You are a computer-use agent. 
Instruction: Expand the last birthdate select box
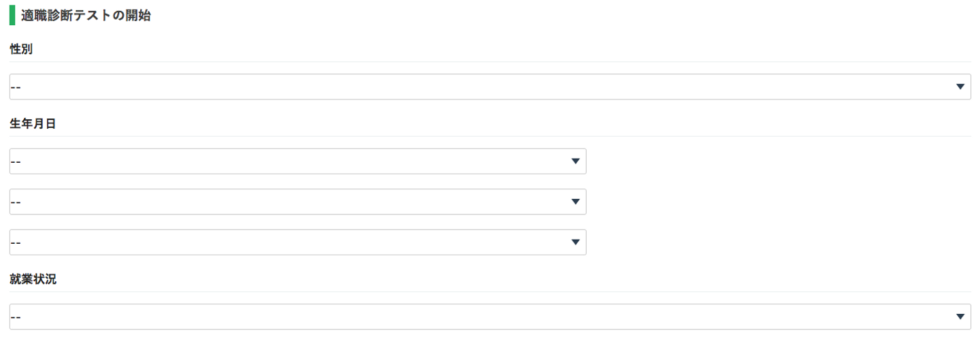point(297,242)
